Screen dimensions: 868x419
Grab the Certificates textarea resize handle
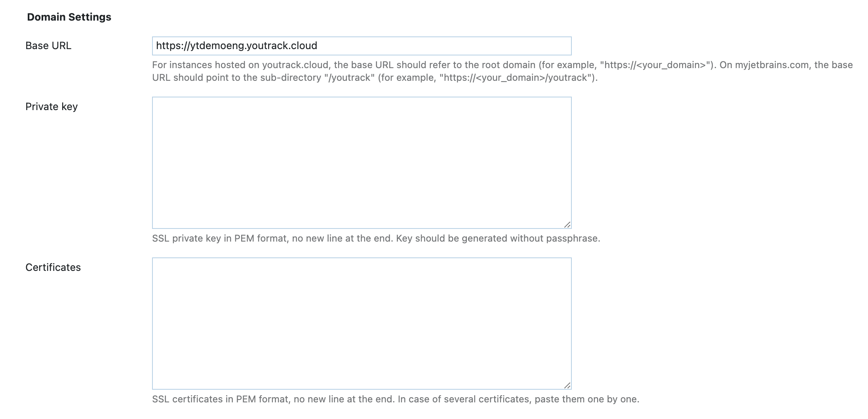click(567, 386)
